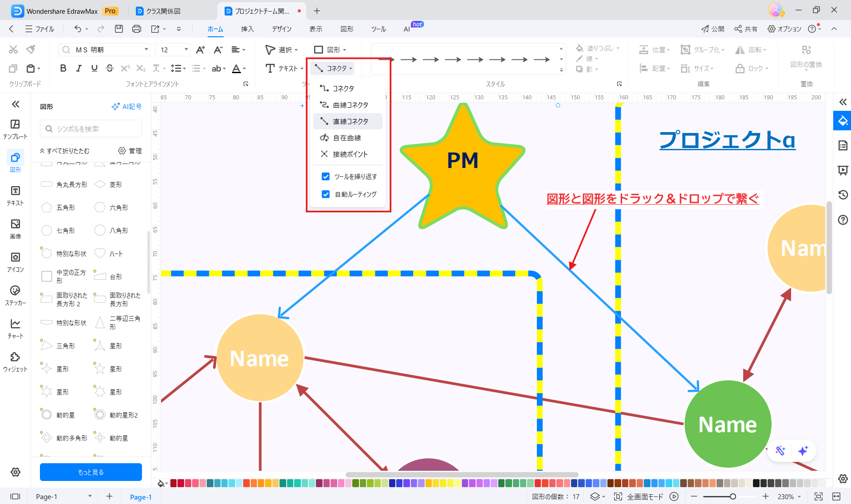Screen dimensions: 851x504
Task: Undo the last action
Action: 78,29
